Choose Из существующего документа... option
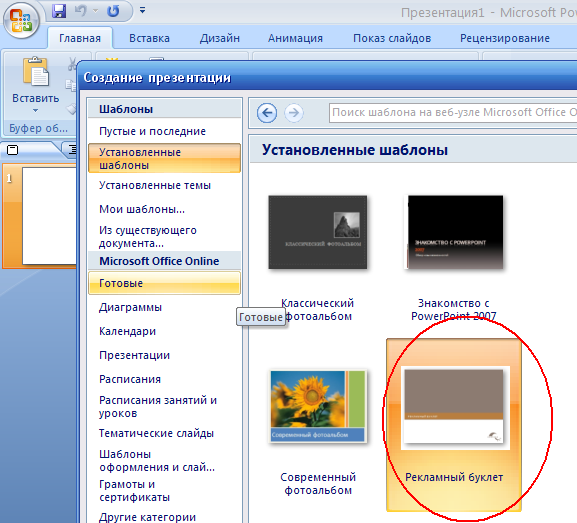Image resolution: width=577 pixels, height=523 pixels. (164, 236)
